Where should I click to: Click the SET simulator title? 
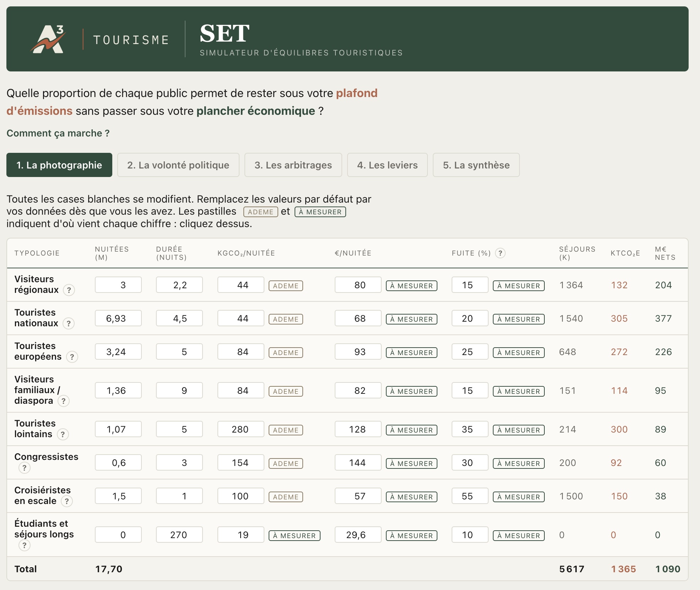[225, 34]
